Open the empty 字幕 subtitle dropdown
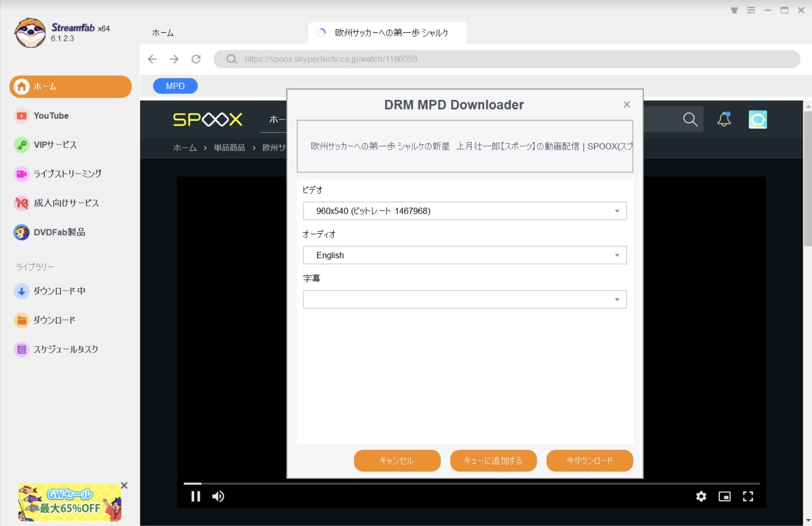 click(x=465, y=299)
